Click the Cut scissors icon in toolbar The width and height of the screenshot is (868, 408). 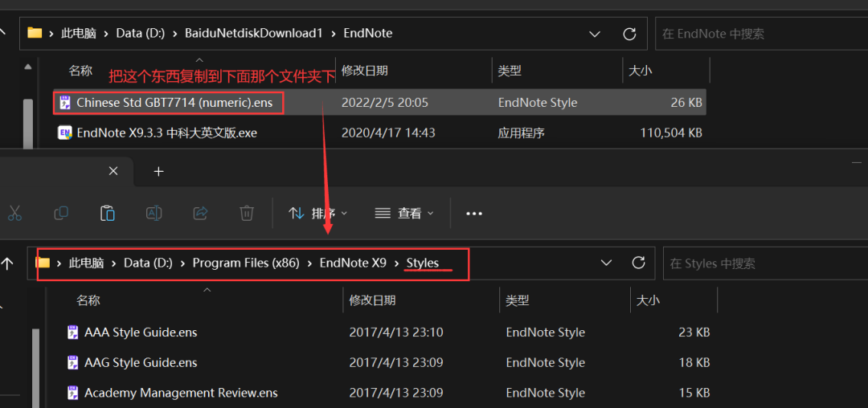click(x=14, y=213)
